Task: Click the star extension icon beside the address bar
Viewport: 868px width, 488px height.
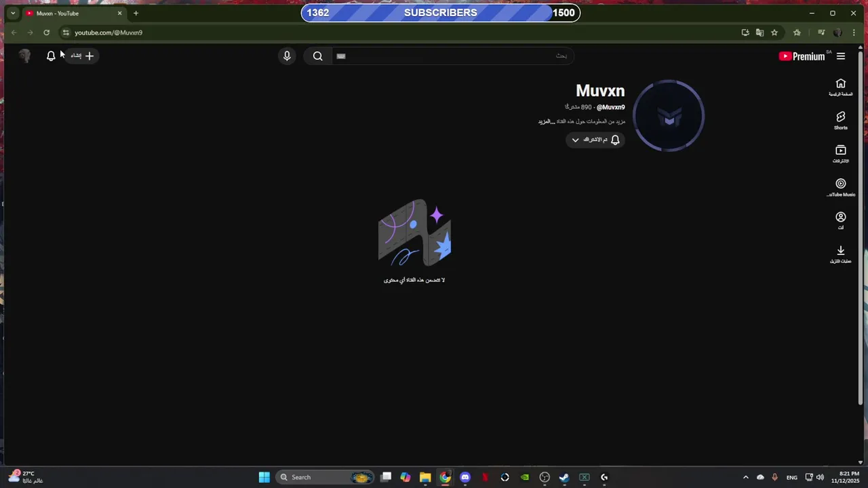Action: coord(797,33)
